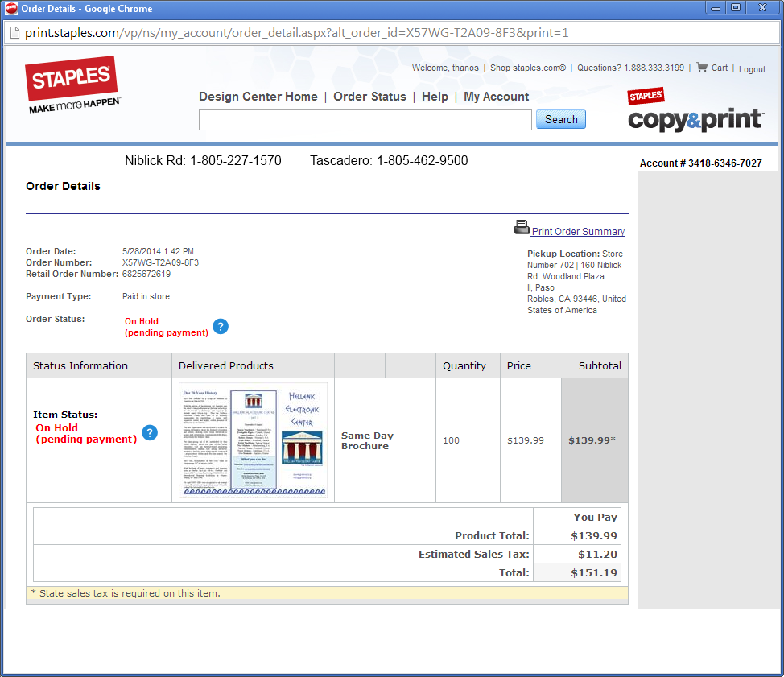Go to Order Status menu
784x677 pixels.
click(x=369, y=97)
